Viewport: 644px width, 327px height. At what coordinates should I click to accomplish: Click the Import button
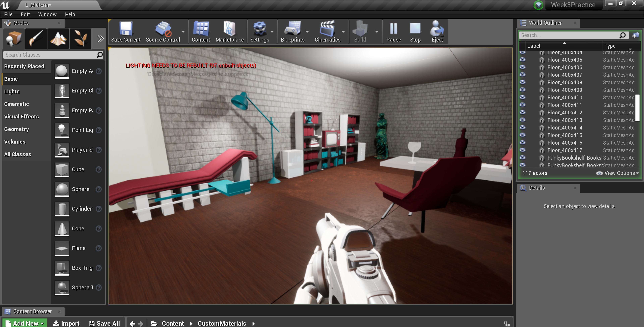[67, 323]
